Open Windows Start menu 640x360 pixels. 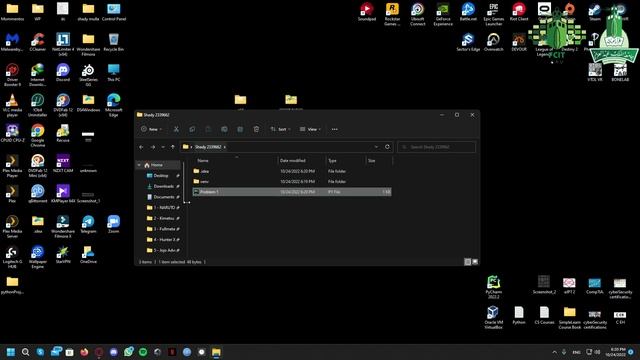11,352
